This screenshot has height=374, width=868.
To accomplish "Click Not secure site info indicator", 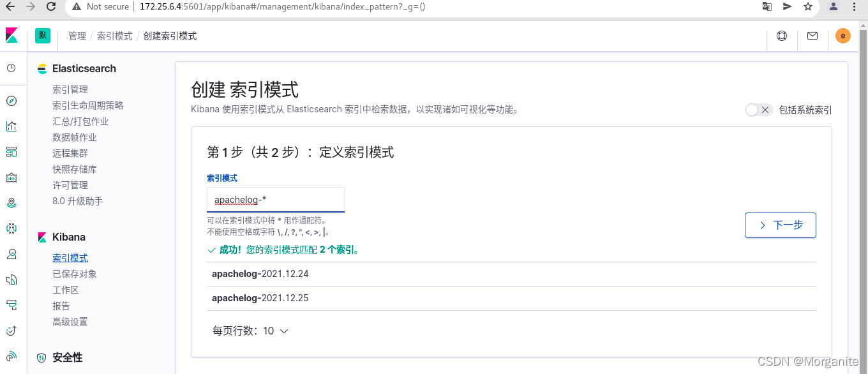I will coord(100,6).
